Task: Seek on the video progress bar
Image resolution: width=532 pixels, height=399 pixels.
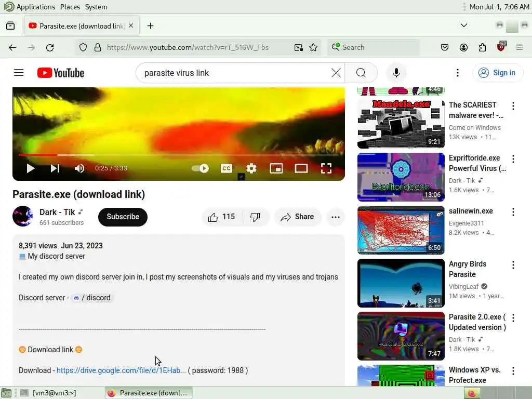Action: tap(179, 155)
